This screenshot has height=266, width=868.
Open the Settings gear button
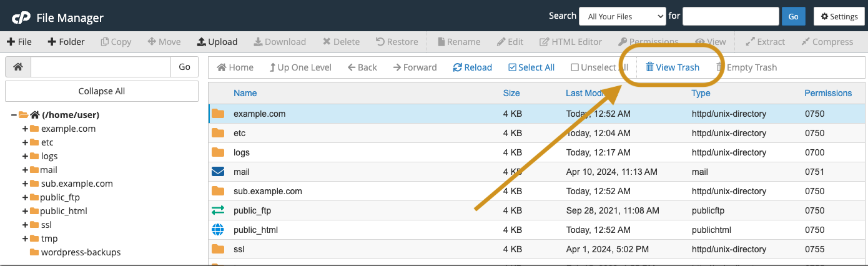click(x=839, y=16)
